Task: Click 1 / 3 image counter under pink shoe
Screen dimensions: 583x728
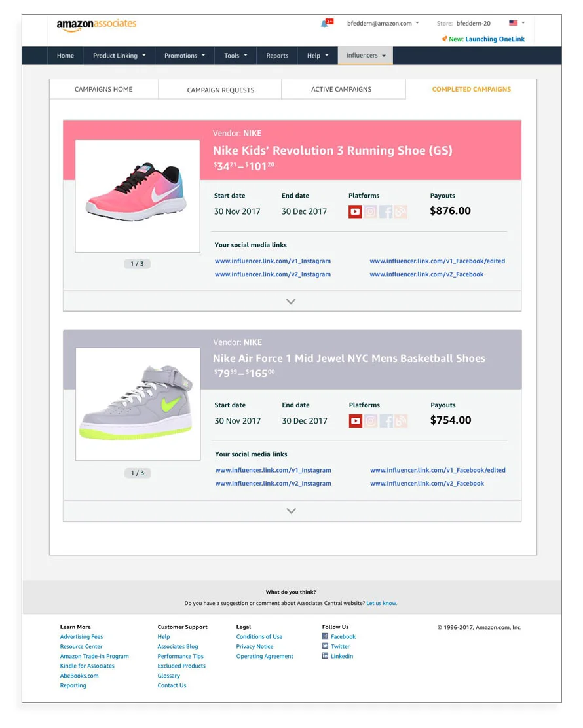Action: click(137, 264)
